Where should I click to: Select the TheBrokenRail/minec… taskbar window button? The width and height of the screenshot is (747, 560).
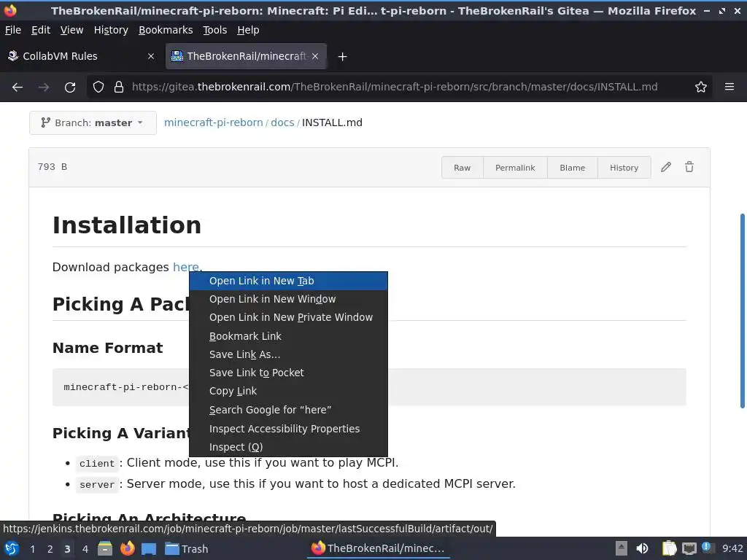click(379, 548)
